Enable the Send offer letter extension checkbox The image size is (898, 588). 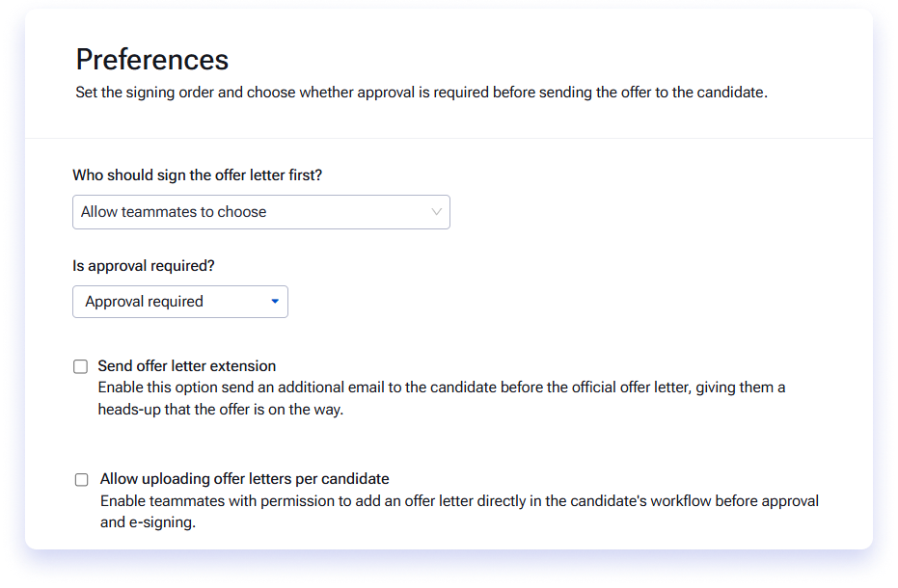coord(81,366)
